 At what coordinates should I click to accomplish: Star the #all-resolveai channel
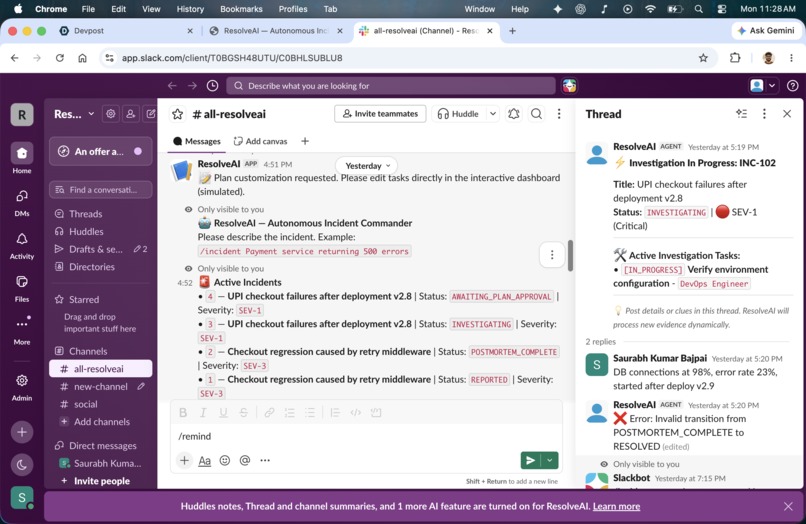(177, 114)
